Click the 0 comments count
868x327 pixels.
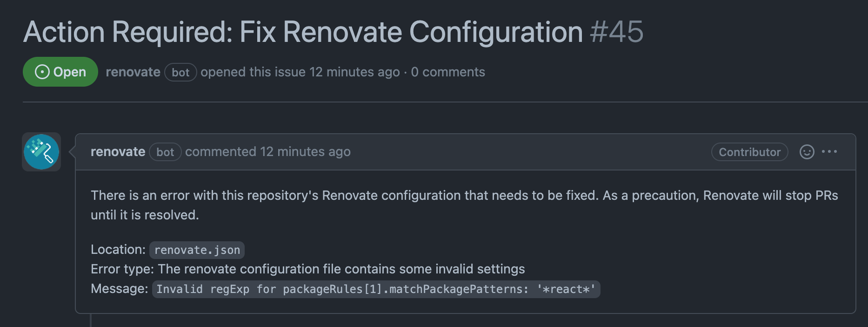(448, 72)
